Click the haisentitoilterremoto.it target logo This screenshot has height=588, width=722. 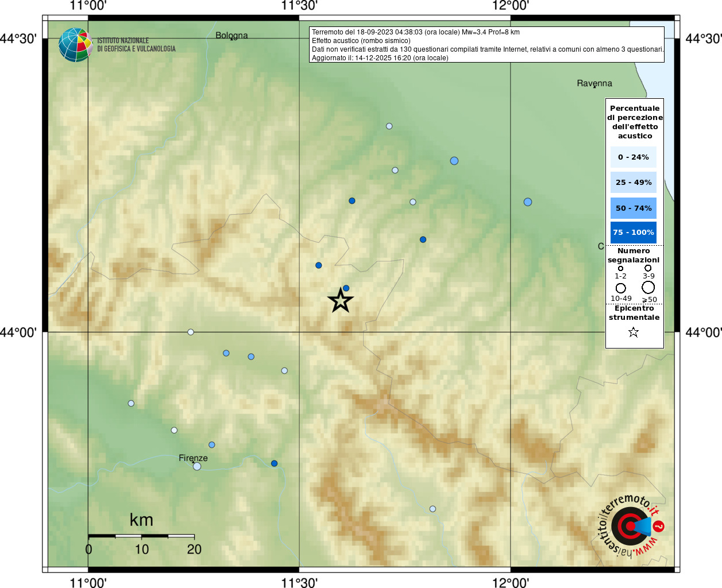(x=630, y=525)
